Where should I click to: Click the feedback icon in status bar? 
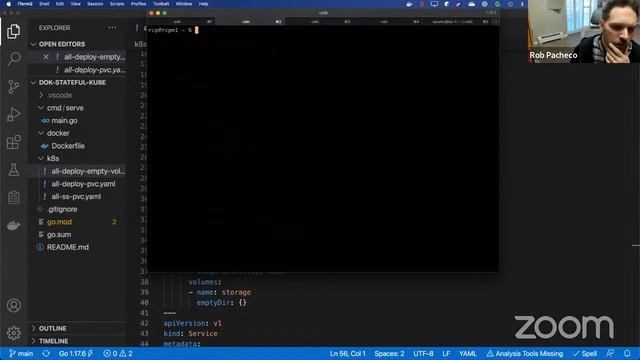pos(610,353)
